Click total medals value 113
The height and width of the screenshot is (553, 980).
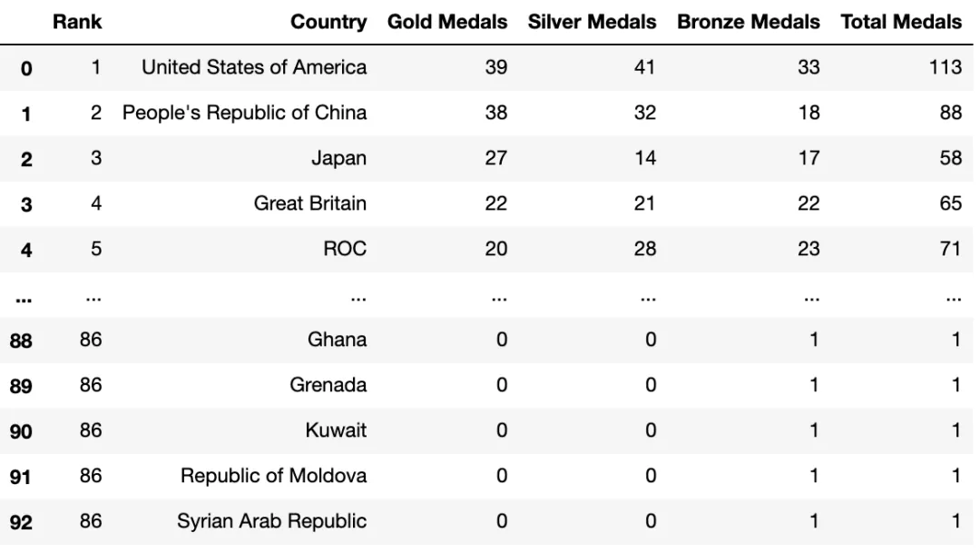pos(945,67)
